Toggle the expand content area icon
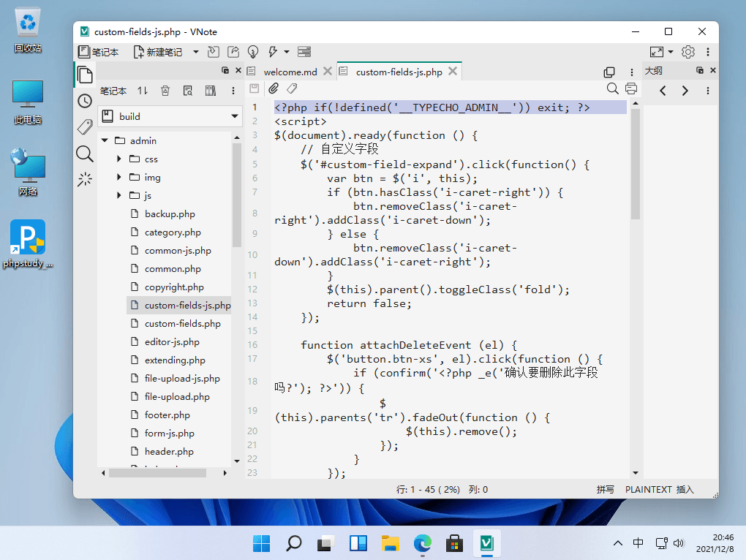This screenshot has width=746, height=560. (657, 52)
